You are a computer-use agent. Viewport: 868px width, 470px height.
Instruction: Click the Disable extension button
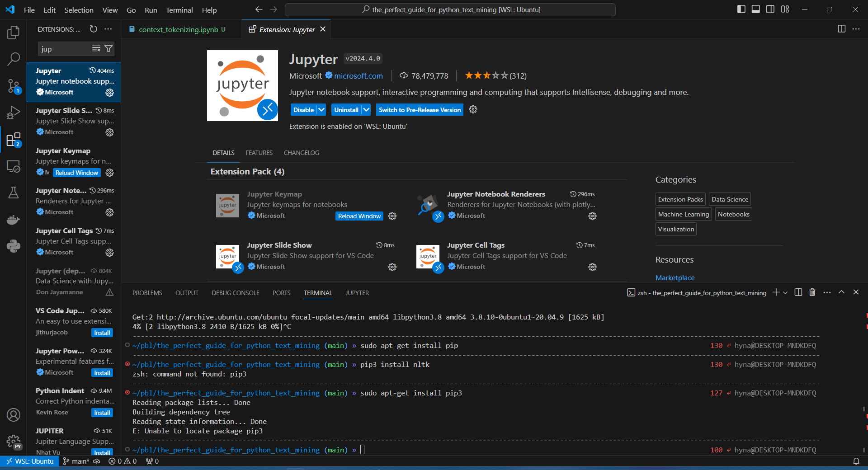(x=303, y=110)
